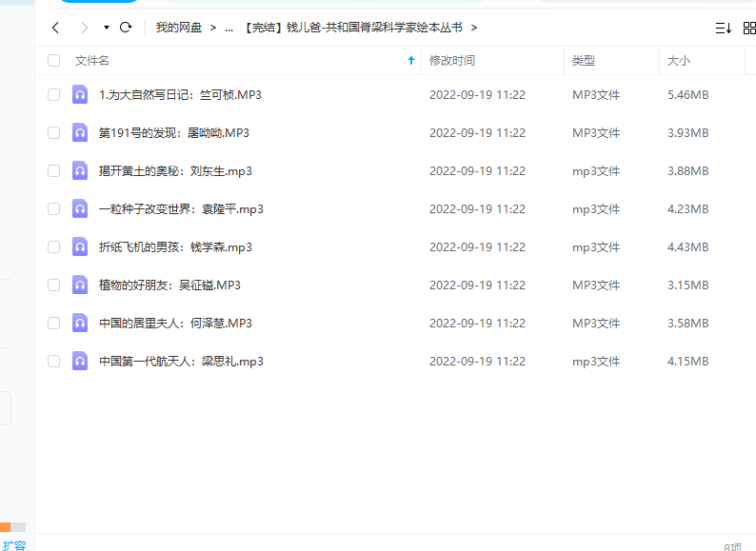Open the sort order icon at top right
756x551 pixels.
point(723,28)
